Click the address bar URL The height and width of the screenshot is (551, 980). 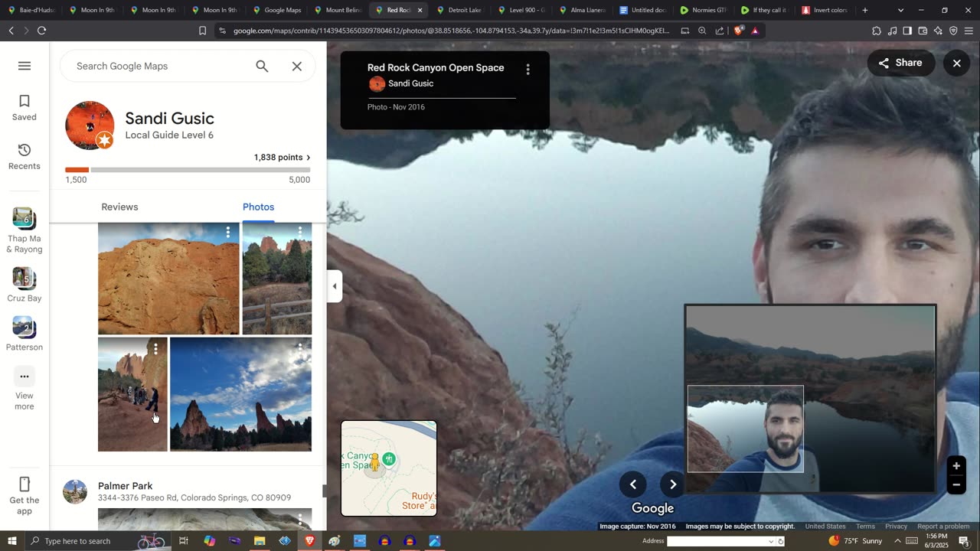pyautogui.click(x=451, y=31)
